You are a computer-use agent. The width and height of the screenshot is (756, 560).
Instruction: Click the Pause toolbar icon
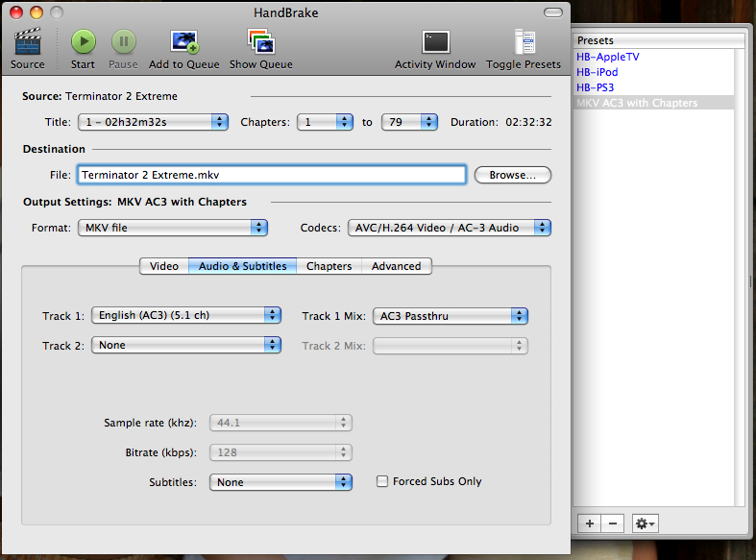coord(123,42)
